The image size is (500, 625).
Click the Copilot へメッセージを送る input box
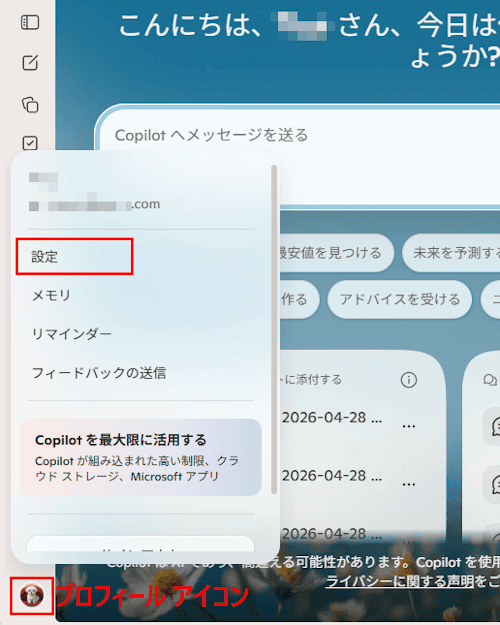point(299,157)
